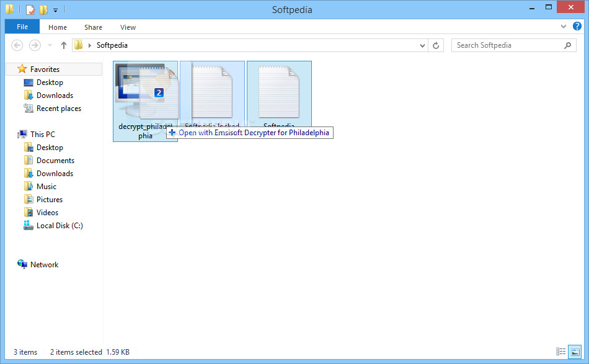Click the Pictures folder icon
This screenshot has height=364, width=589.
(28, 200)
